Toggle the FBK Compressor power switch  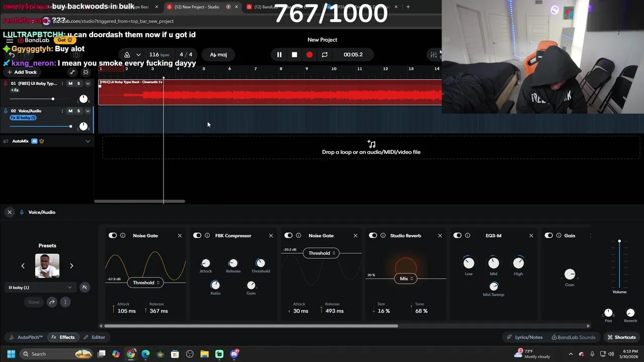(197, 235)
